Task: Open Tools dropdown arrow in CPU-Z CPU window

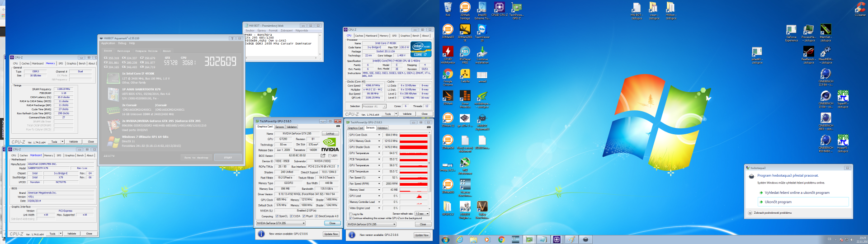Action: tap(395, 114)
